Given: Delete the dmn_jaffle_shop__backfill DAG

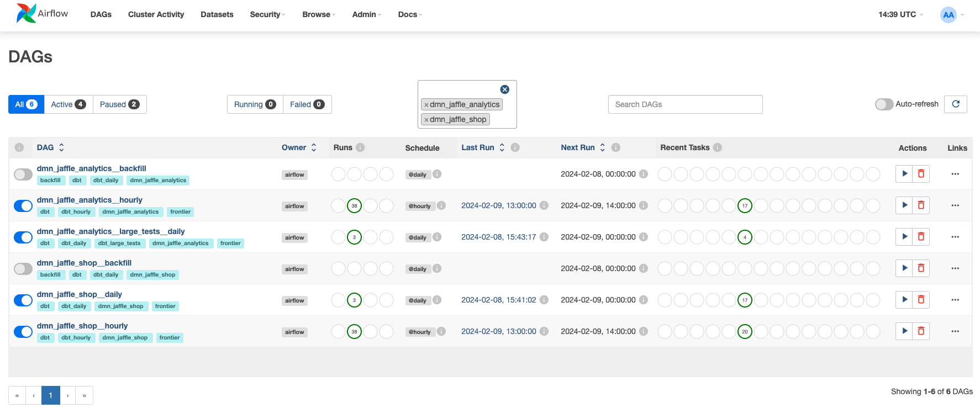Looking at the screenshot, I should click(921, 268).
